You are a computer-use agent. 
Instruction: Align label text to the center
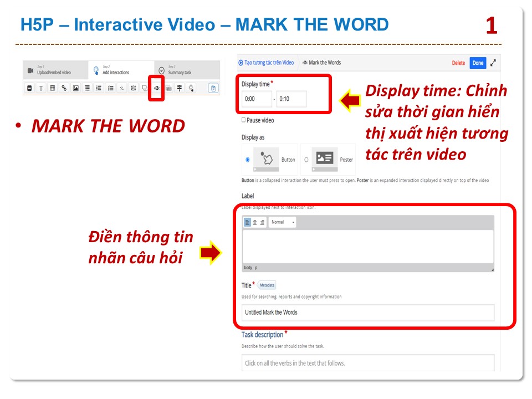pyautogui.click(x=254, y=222)
